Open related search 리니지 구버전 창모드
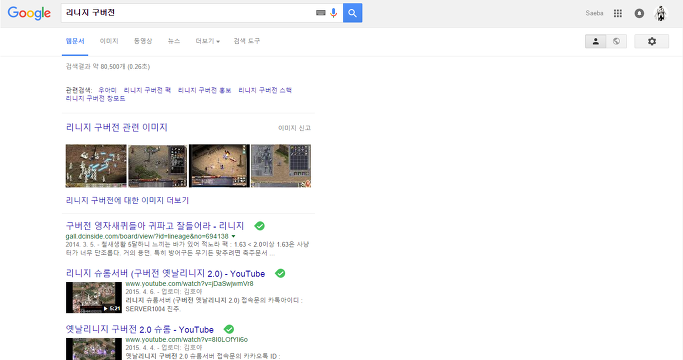 coord(95,98)
